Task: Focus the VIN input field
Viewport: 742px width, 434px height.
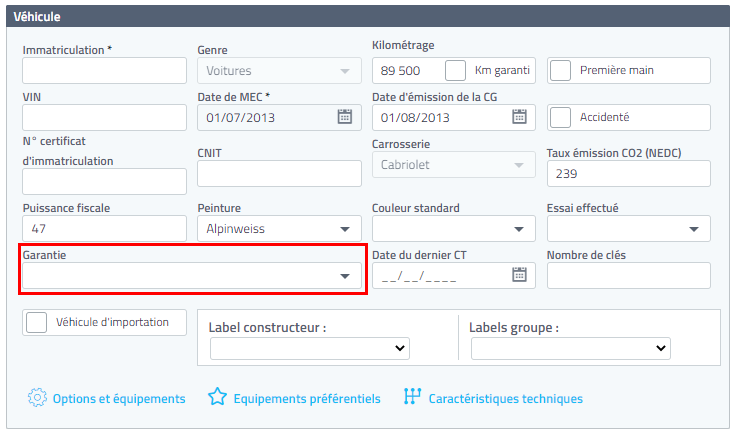Action: [x=104, y=117]
